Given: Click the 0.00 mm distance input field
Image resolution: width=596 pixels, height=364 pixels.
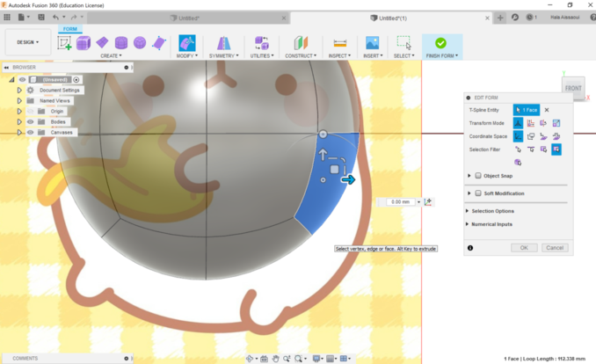Looking at the screenshot, I should [x=401, y=202].
